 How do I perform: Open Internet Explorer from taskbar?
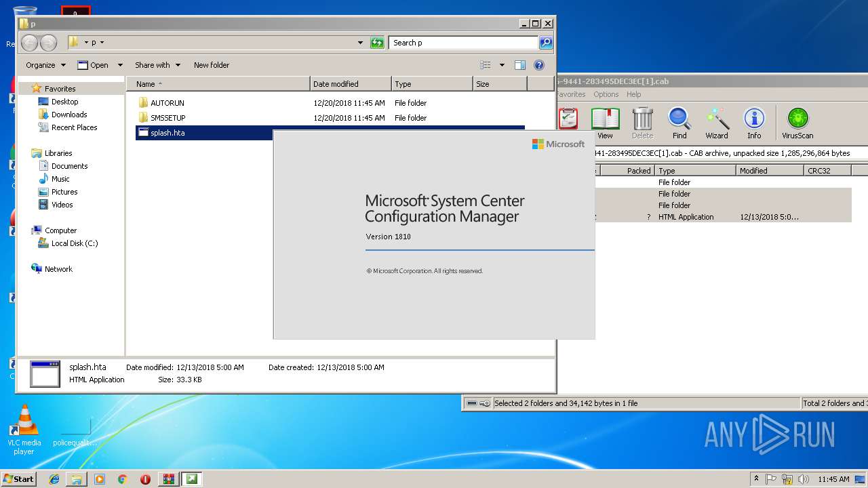point(54,479)
